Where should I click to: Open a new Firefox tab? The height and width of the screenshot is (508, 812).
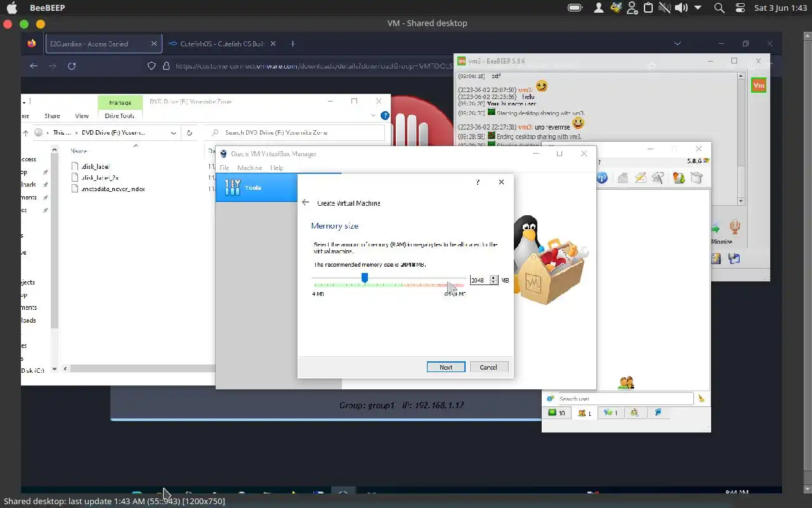click(292, 44)
